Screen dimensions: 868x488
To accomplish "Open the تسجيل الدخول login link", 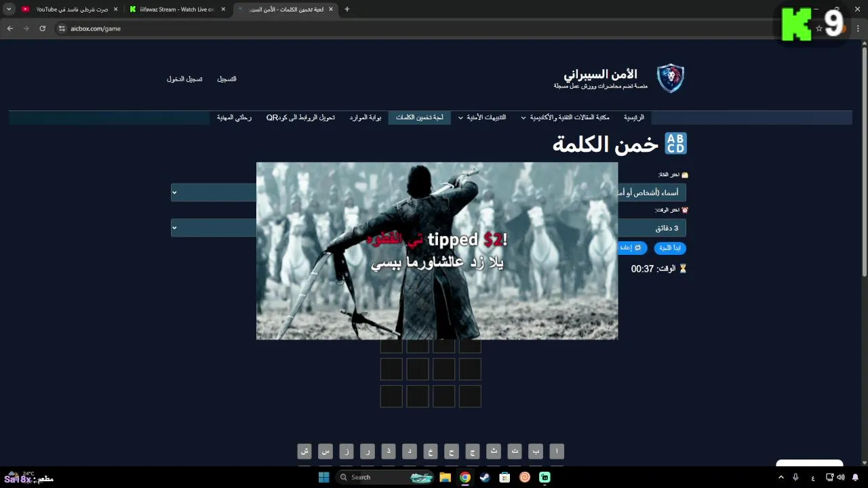I will 184,79.
